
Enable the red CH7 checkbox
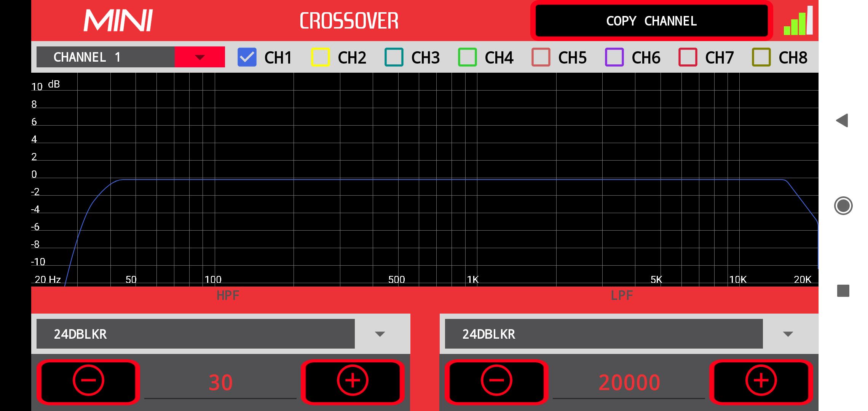[x=688, y=57]
